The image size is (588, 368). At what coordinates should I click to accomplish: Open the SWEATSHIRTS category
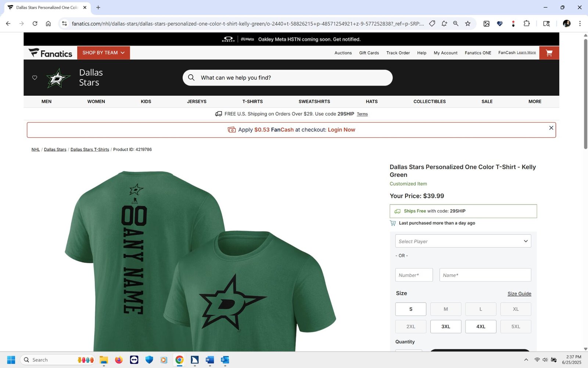click(x=314, y=102)
